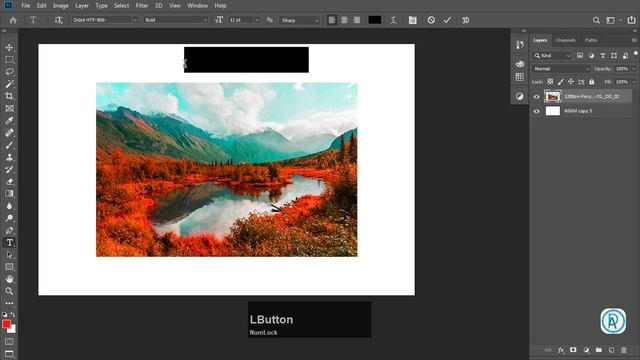Select the Clone Stamp tool
This screenshot has width=640, height=360.
pyautogui.click(x=9, y=157)
